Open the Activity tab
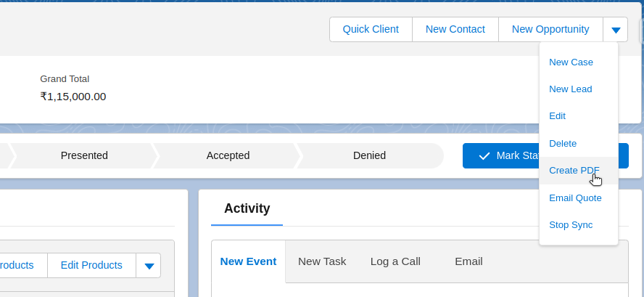This screenshot has width=644, height=297. [x=247, y=209]
